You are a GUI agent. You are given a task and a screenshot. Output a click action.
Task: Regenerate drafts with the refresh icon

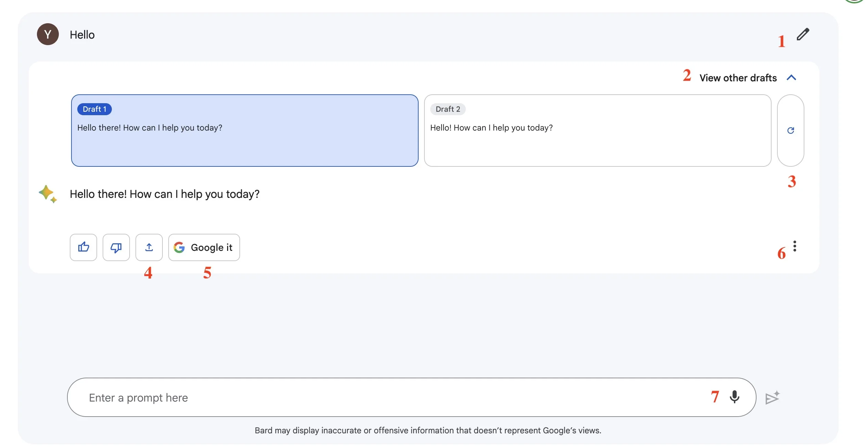pyautogui.click(x=790, y=131)
